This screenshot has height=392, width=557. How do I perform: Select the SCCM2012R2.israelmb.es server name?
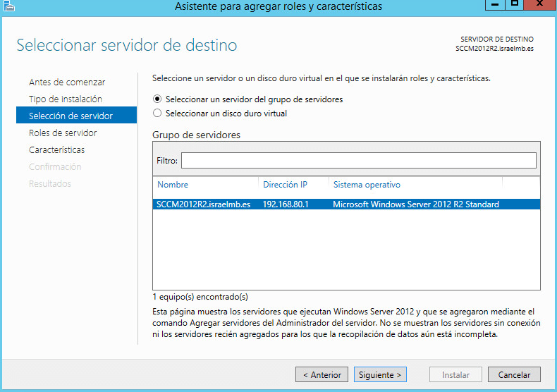203,204
